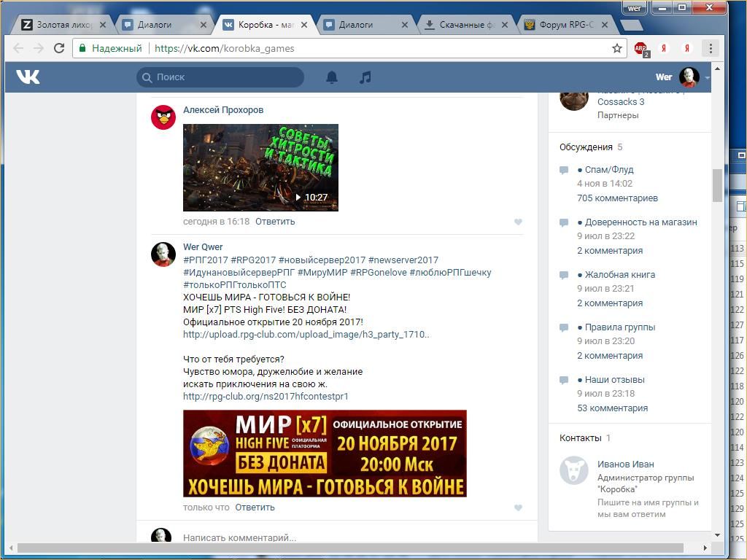Open the Обсуждения section header
The height and width of the screenshot is (560, 747).
(x=586, y=147)
